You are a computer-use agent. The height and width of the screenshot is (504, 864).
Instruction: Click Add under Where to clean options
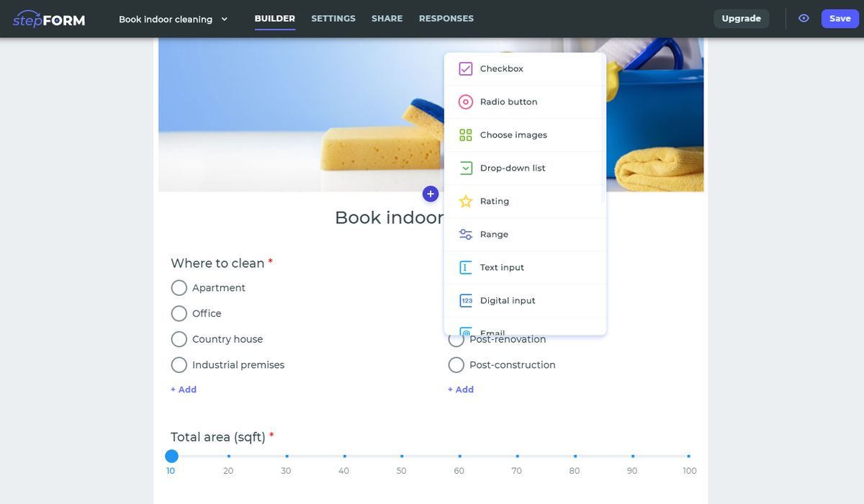click(184, 389)
